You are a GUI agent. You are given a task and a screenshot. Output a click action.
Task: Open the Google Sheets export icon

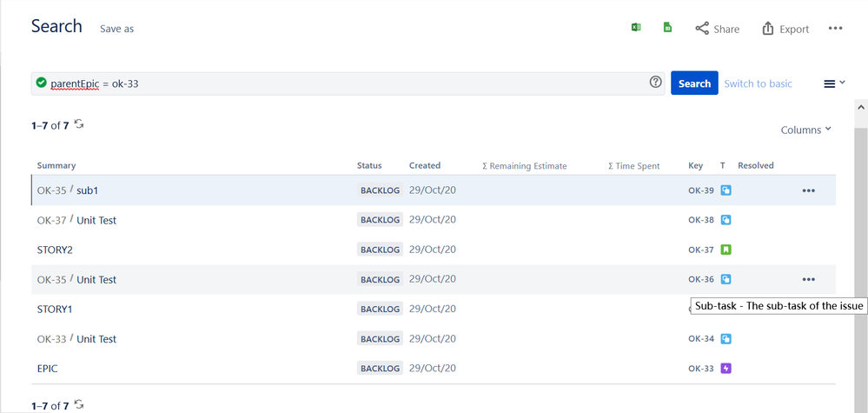point(667,28)
